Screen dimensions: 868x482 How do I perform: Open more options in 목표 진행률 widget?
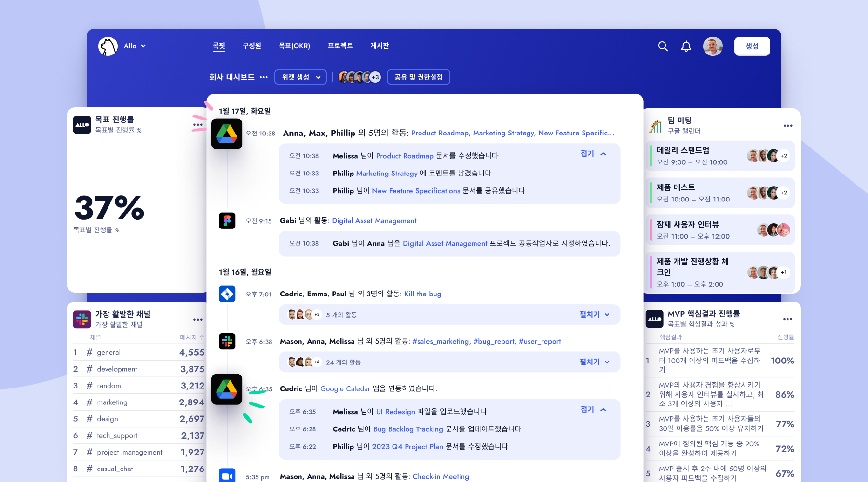click(198, 125)
